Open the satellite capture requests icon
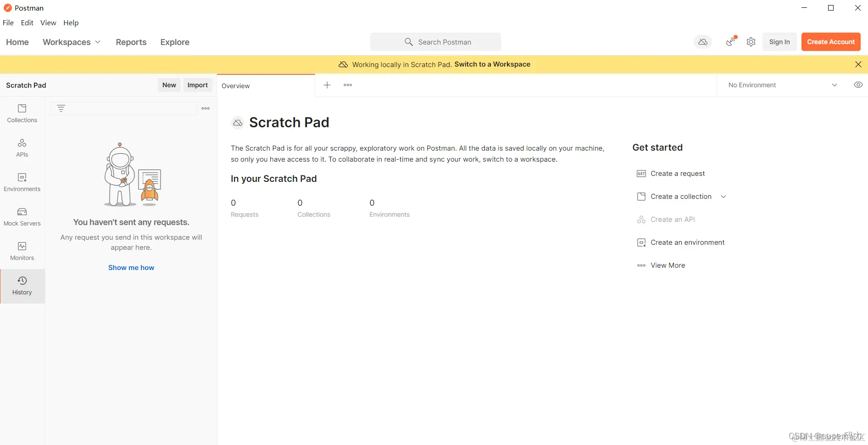 pyautogui.click(x=731, y=42)
